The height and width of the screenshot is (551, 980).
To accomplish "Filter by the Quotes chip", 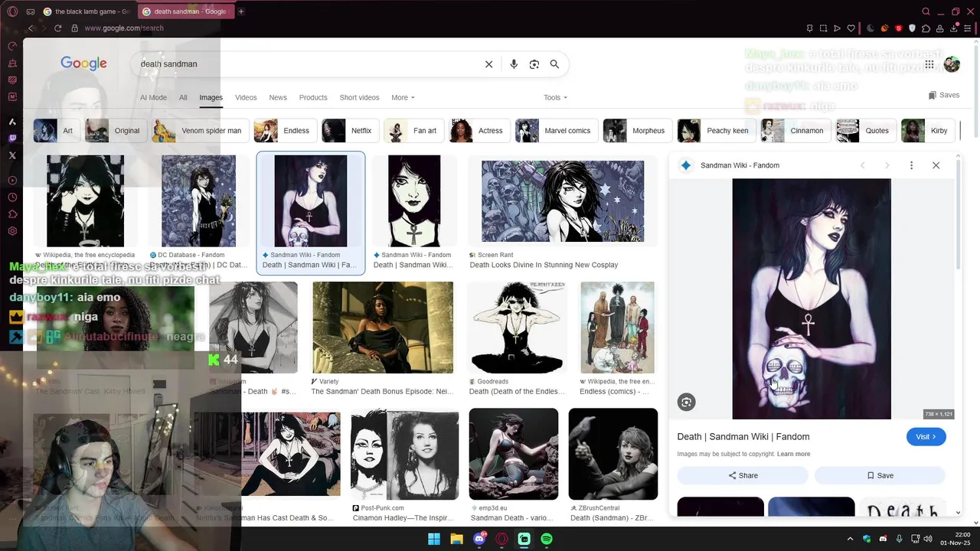I will click(x=865, y=131).
